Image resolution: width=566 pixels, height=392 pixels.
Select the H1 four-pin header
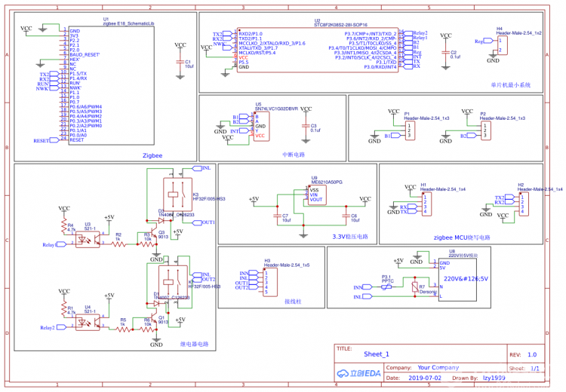(426, 204)
